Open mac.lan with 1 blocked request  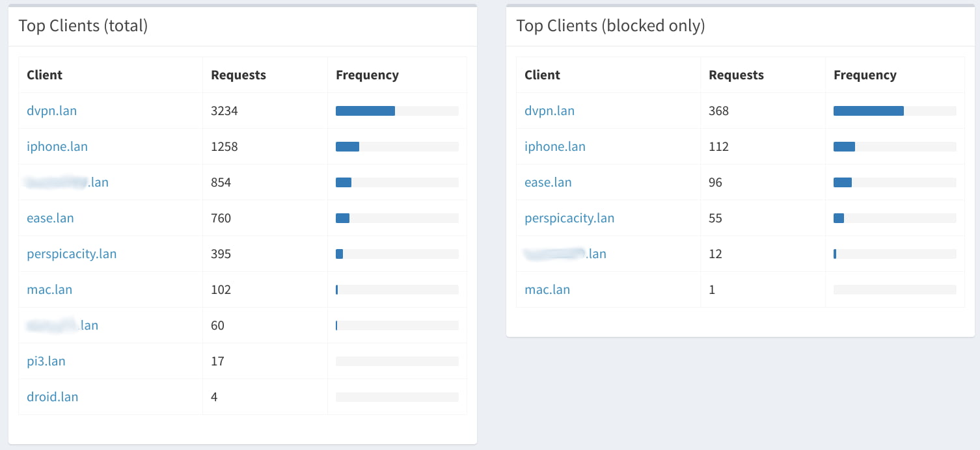tap(547, 289)
